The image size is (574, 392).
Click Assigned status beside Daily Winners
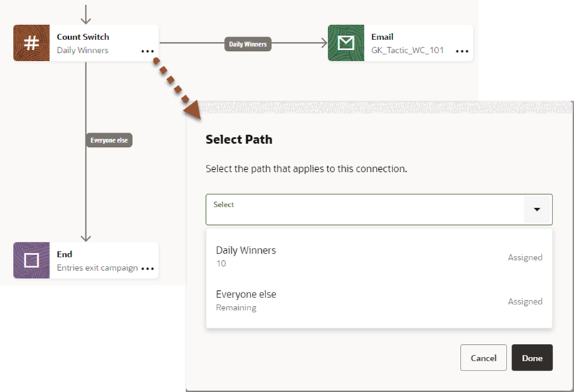[x=524, y=257]
